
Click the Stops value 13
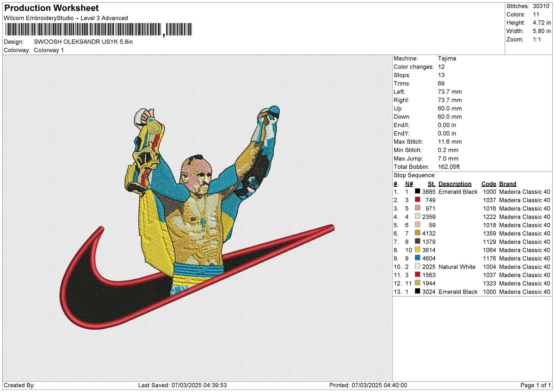pyautogui.click(x=441, y=75)
